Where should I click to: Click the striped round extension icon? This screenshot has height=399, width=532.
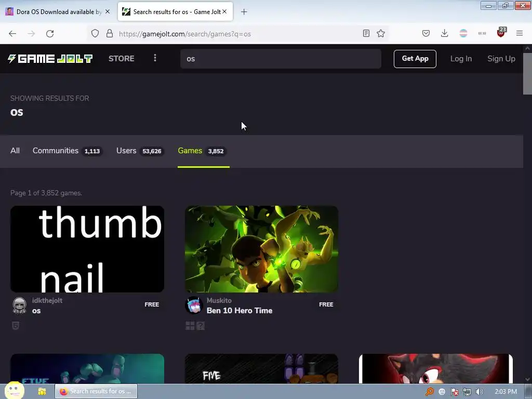click(x=463, y=33)
